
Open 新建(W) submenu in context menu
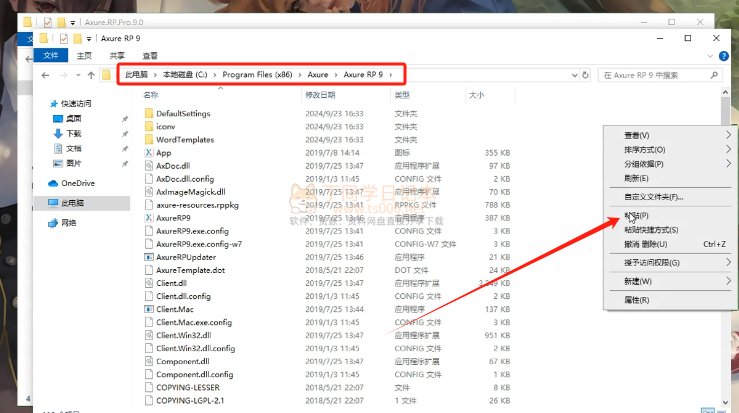point(671,281)
